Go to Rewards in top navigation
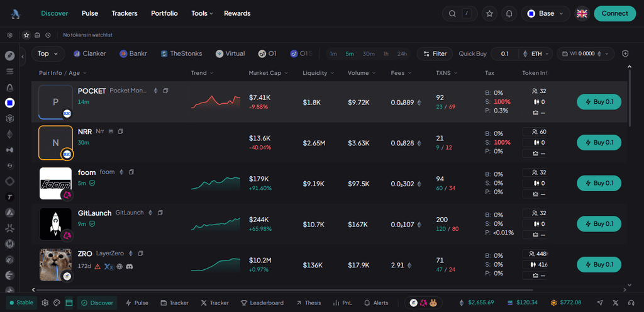This screenshot has height=312, width=644. coord(237,14)
